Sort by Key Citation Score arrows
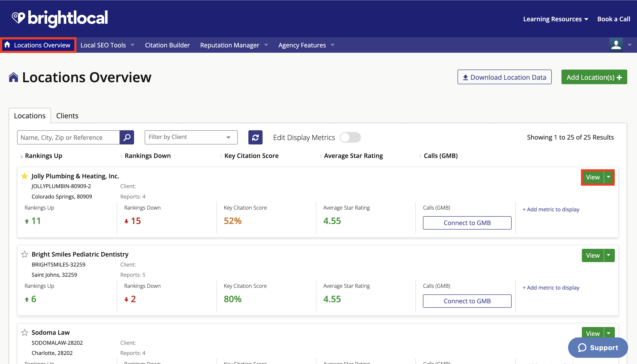Image resolution: width=637 pixels, height=364 pixels. tap(221, 156)
